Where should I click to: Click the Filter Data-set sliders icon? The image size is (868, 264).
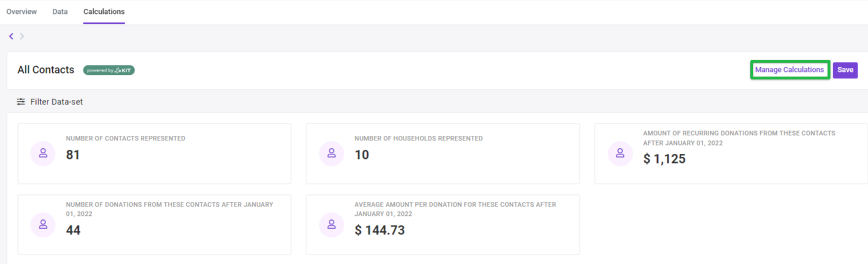coord(21,102)
